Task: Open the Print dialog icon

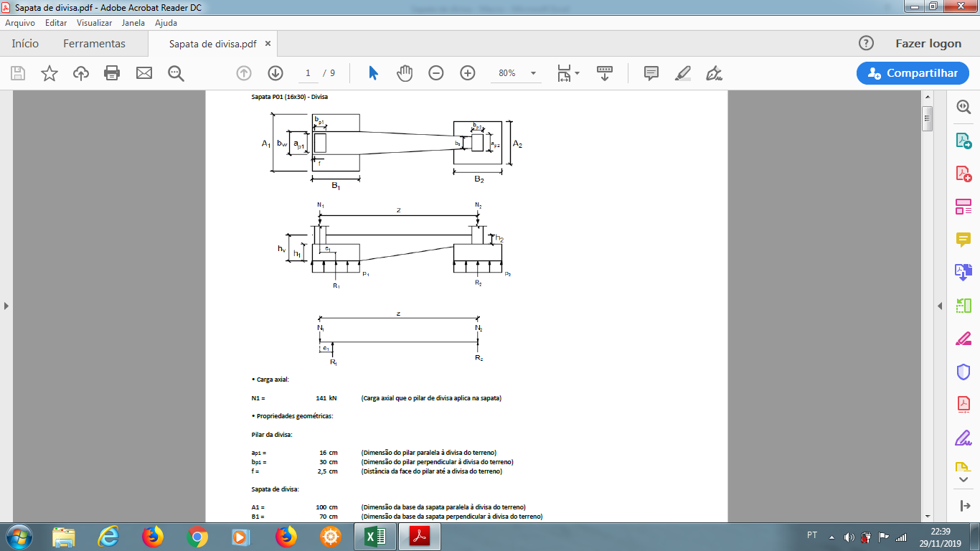Action: point(112,73)
